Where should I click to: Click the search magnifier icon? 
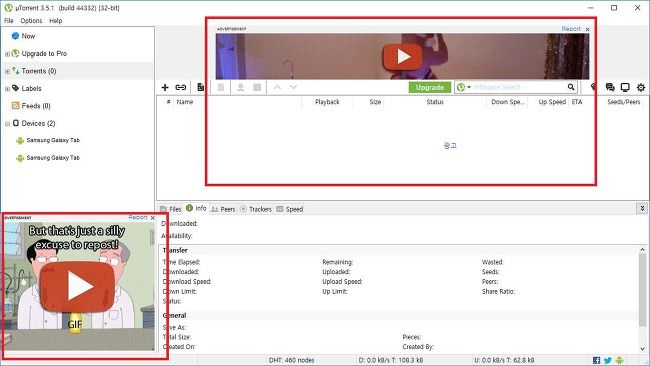pyautogui.click(x=571, y=87)
